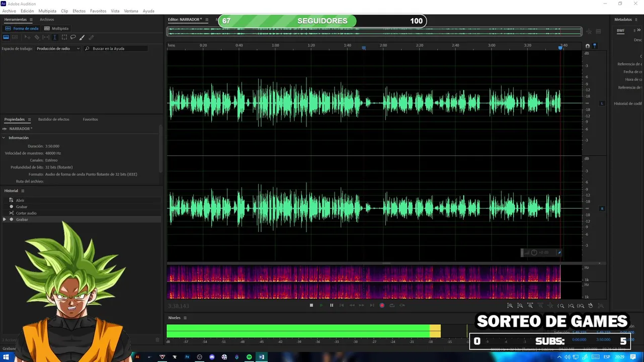
Task: Open Windows Start menu
Action: click(6, 357)
